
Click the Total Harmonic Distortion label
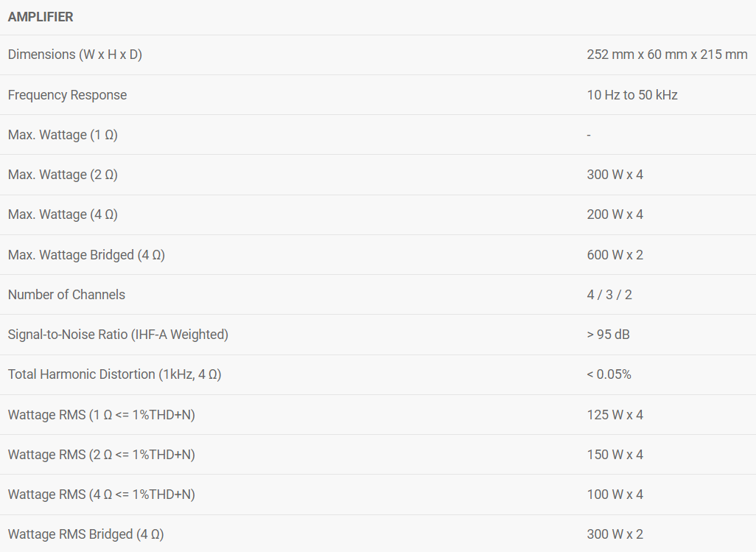[114, 374]
